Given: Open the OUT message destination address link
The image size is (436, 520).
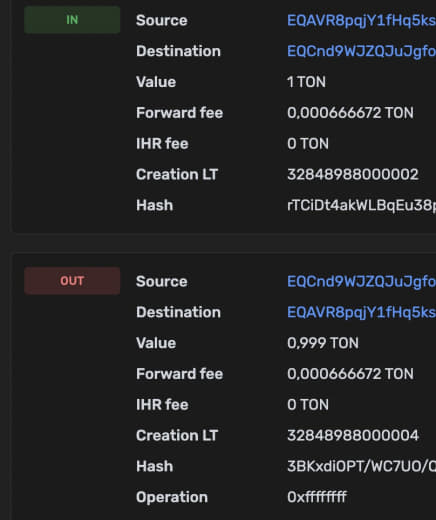Looking at the screenshot, I should (362, 312).
